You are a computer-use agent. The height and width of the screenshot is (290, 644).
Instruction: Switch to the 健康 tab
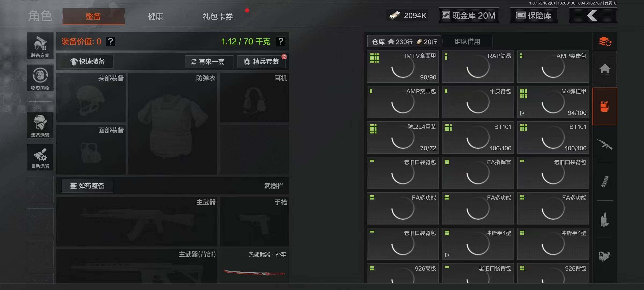pyautogui.click(x=156, y=16)
